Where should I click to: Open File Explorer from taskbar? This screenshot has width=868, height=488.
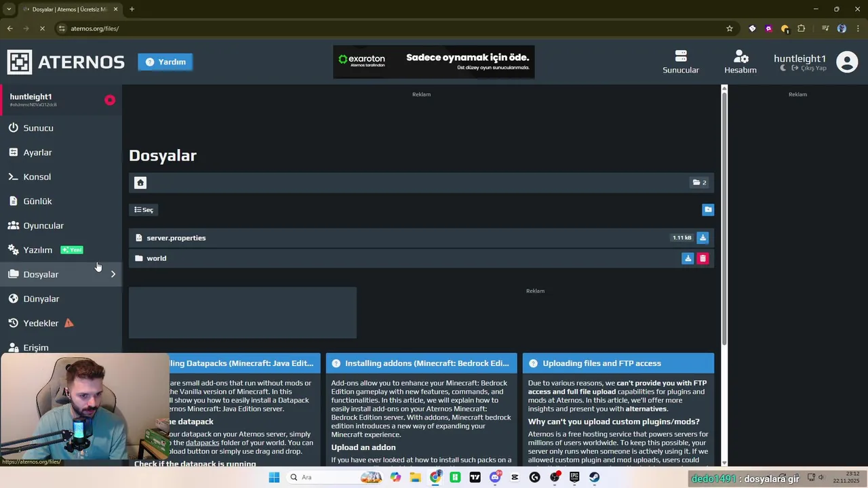(x=415, y=477)
